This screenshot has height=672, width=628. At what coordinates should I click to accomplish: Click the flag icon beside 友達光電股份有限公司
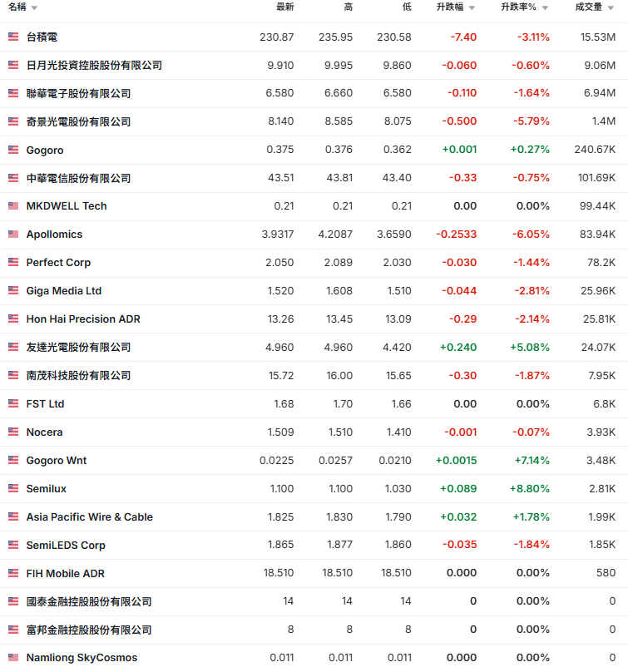pyautogui.click(x=13, y=347)
